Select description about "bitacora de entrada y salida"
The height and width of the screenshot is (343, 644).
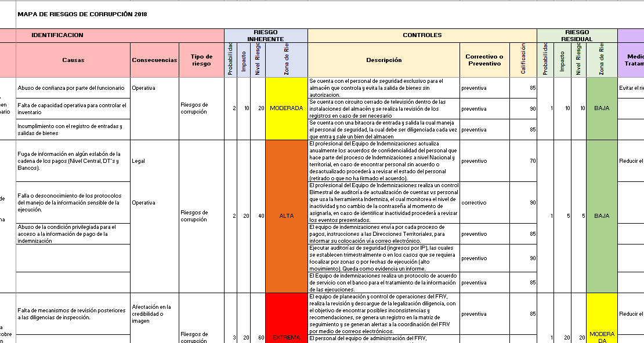(383, 130)
